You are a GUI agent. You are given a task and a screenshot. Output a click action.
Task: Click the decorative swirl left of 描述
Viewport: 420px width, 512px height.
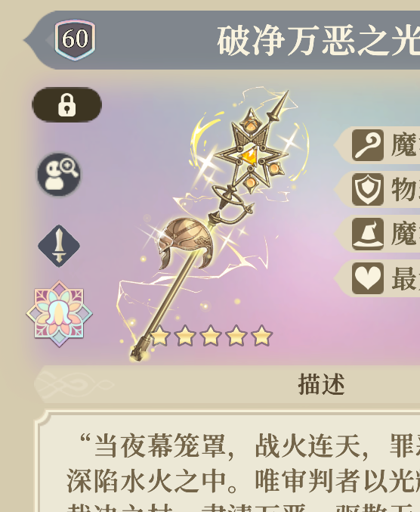(74, 385)
